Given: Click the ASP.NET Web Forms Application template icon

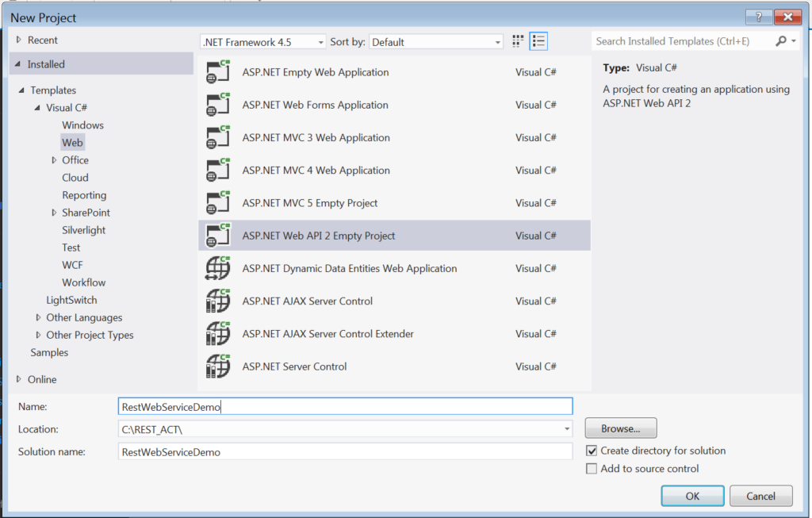Looking at the screenshot, I should pos(218,105).
